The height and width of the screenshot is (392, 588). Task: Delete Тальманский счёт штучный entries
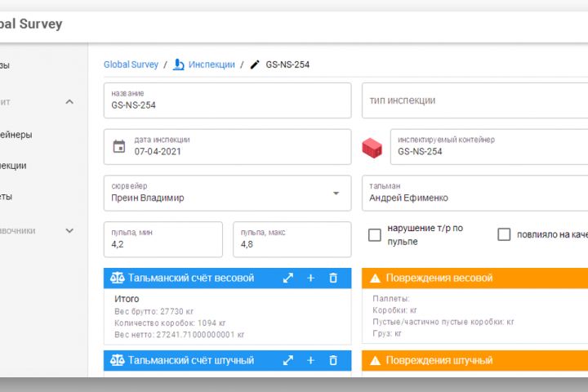click(x=333, y=360)
